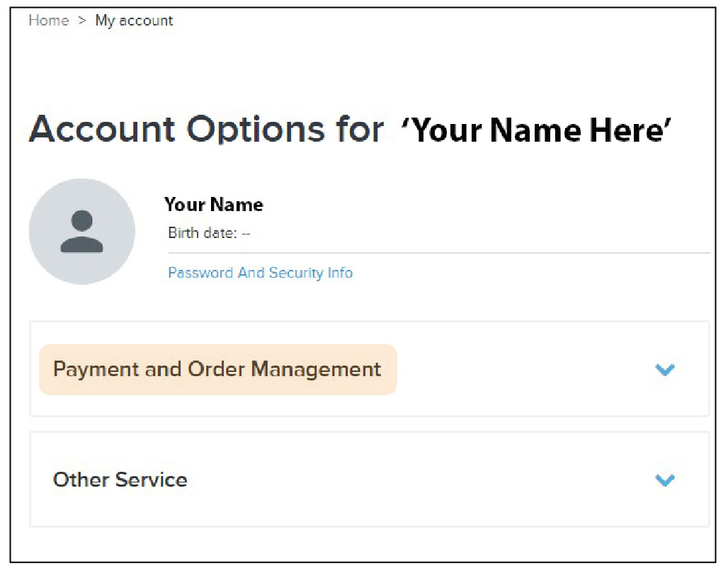Expand Payment and Order Management chevron

click(664, 369)
